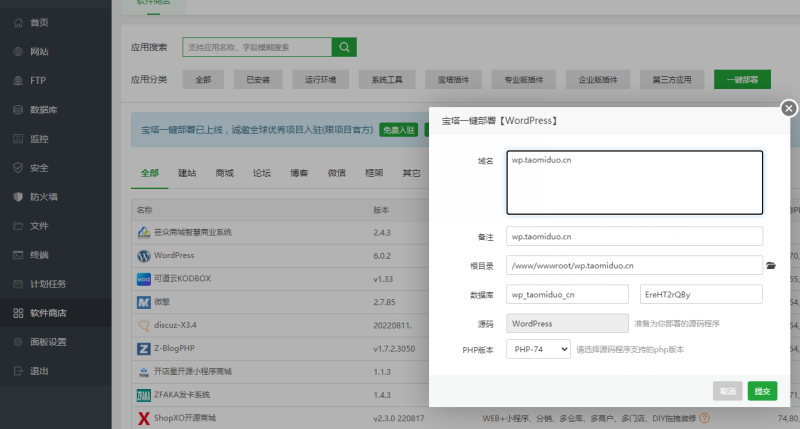Screen dimensions: 800x429
Task: Open the 首页 home icon in sidebar
Action: coord(18,22)
